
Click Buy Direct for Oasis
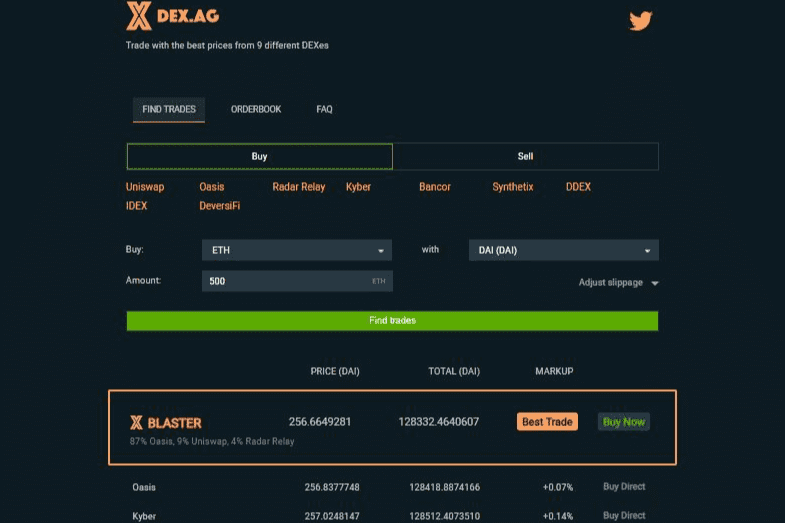624,487
